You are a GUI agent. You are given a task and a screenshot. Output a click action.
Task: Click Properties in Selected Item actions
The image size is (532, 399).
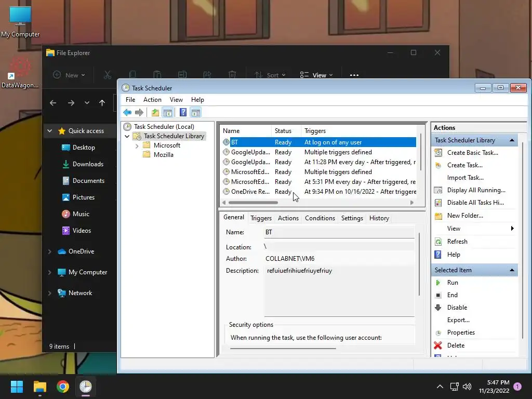pos(461,332)
